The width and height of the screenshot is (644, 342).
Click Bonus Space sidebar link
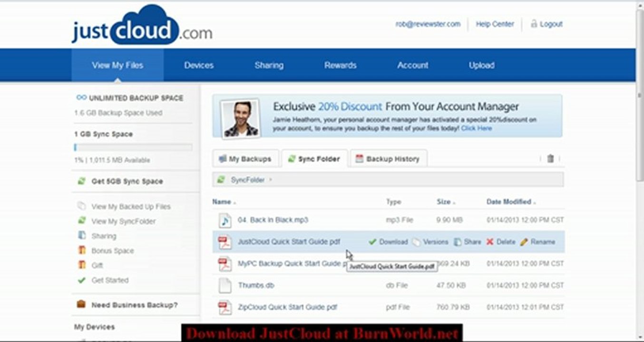pos(113,251)
